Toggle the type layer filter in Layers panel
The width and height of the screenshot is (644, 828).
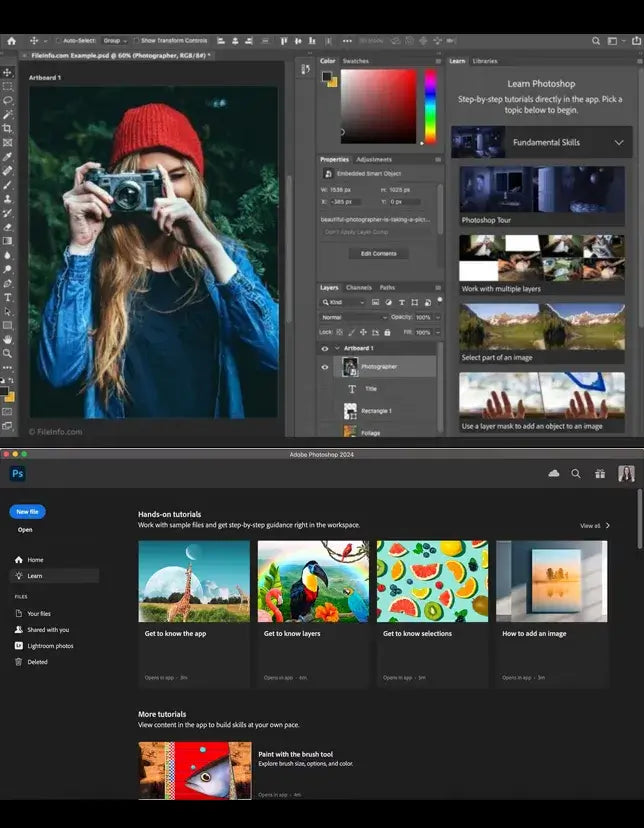tap(401, 303)
